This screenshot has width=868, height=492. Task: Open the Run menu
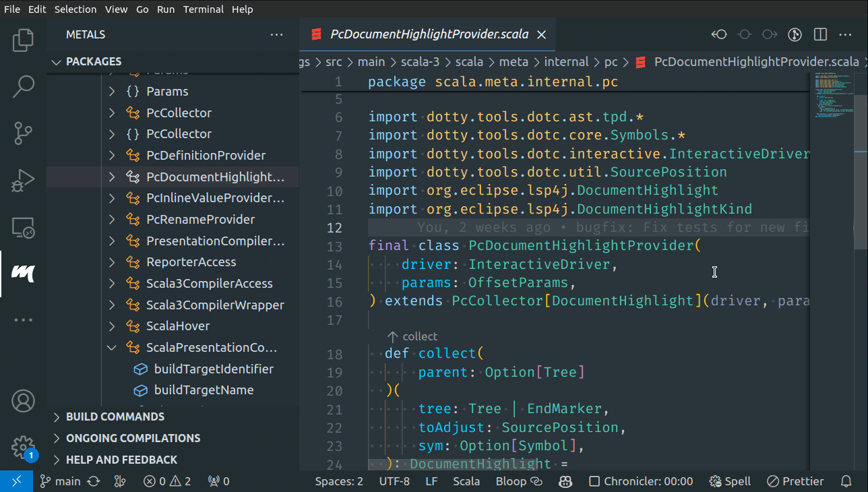point(166,9)
